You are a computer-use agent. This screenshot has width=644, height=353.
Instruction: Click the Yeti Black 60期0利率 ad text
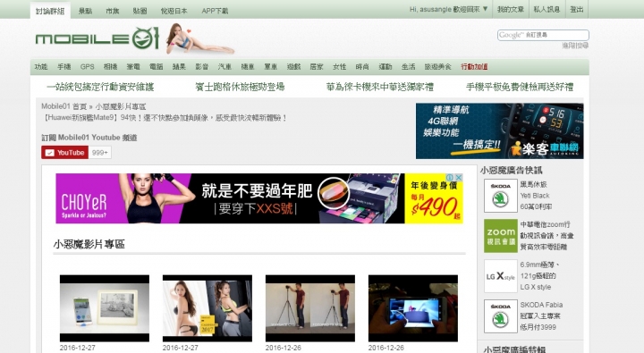(x=536, y=196)
